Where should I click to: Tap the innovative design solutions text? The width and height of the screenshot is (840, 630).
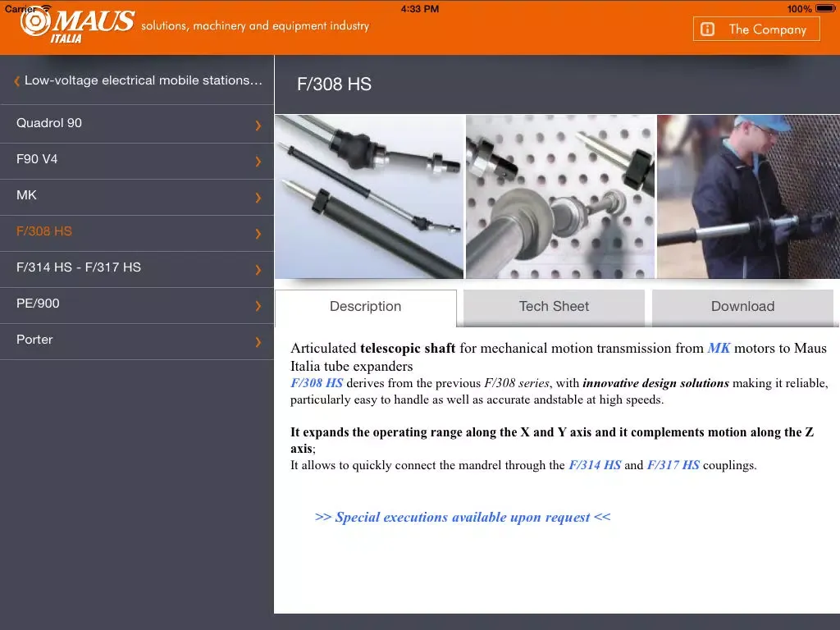[x=655, y=383]
